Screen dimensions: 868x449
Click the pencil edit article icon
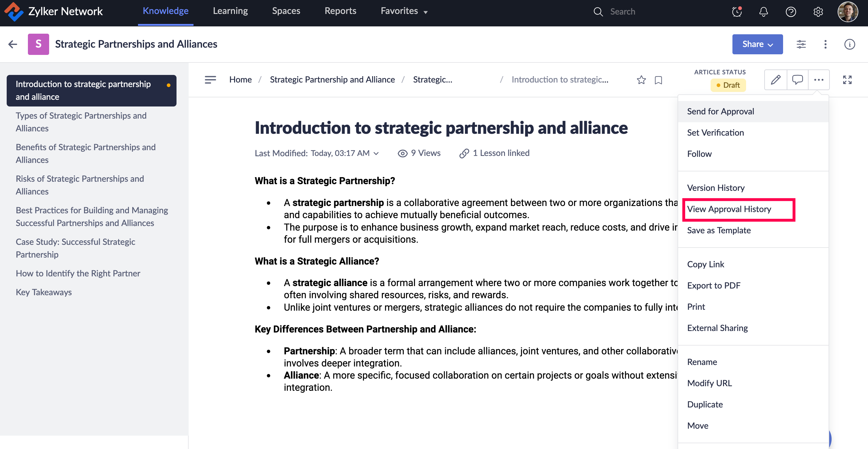pyautogui.click(x=775, y=80)
